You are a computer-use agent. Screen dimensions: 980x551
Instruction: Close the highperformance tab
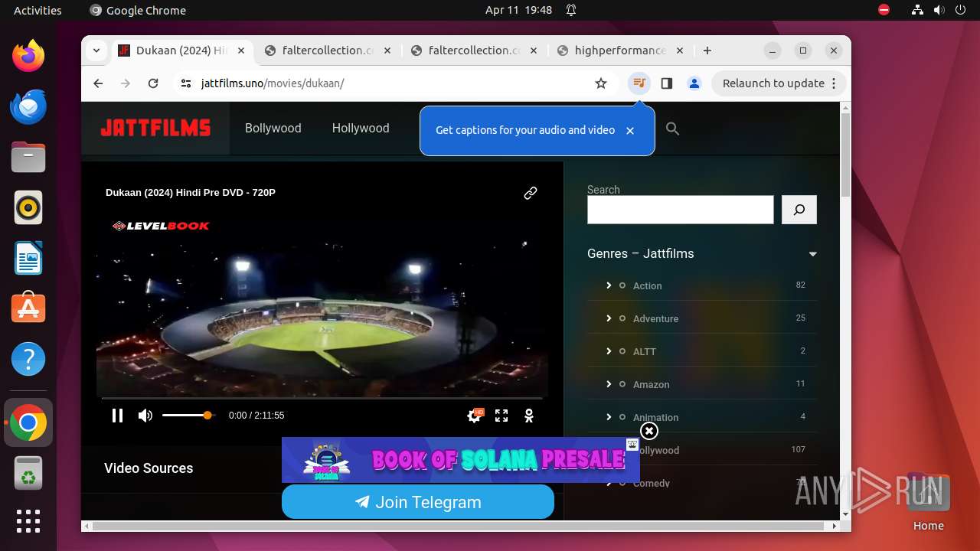680,51
